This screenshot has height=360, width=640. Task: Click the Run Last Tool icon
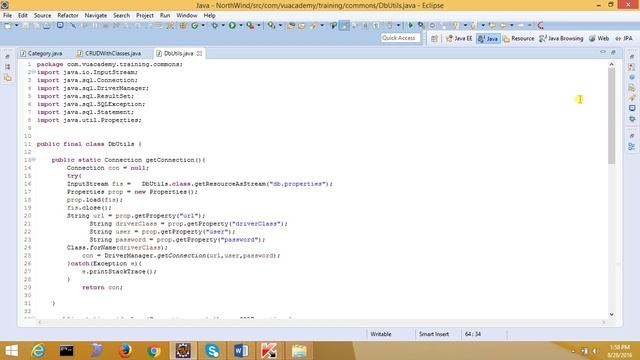(250, 25)
